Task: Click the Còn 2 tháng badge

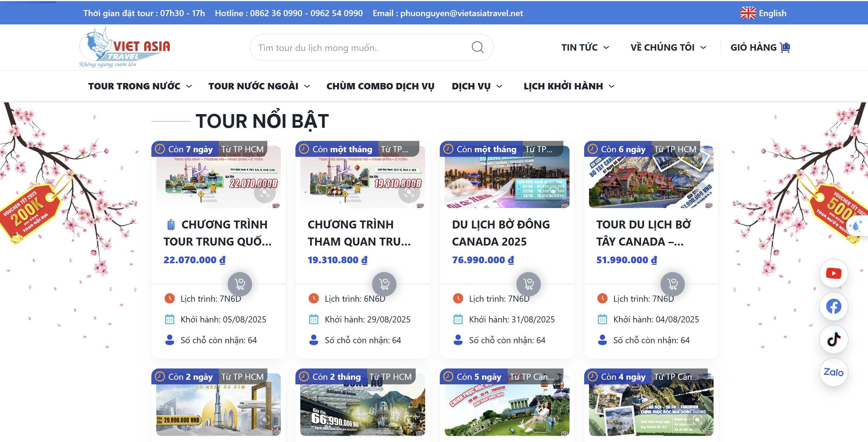Action: (331, 377)
